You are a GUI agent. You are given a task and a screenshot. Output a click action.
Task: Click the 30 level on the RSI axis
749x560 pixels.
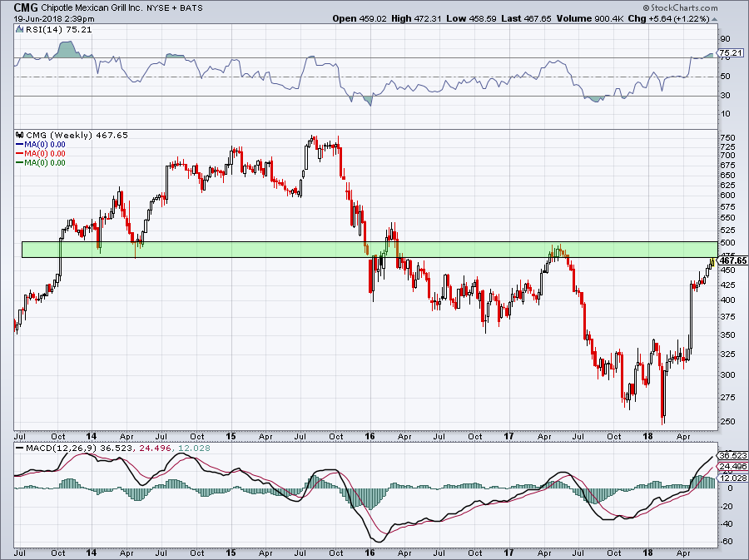pos(725,96)
